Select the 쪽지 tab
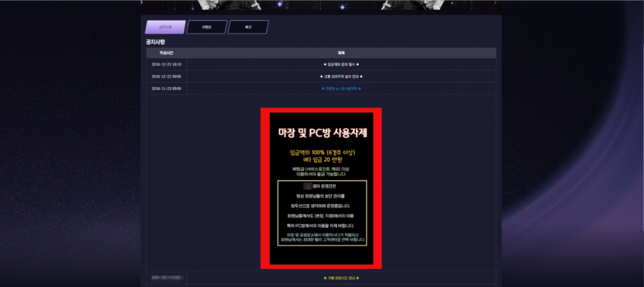The width and height of the screenshot is (644, 287). (248, 27)
